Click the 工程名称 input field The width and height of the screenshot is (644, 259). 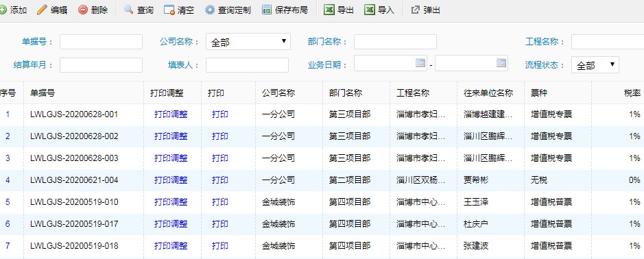point(608,42)
